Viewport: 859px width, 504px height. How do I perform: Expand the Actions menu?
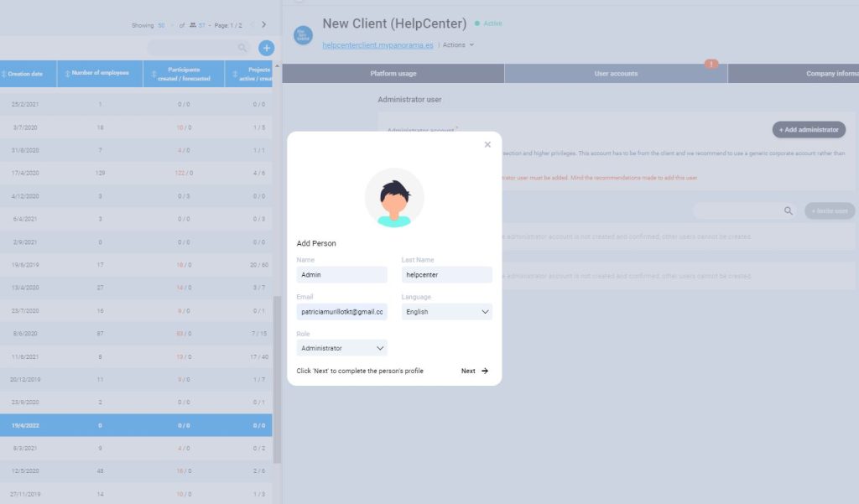pos(458,45)
